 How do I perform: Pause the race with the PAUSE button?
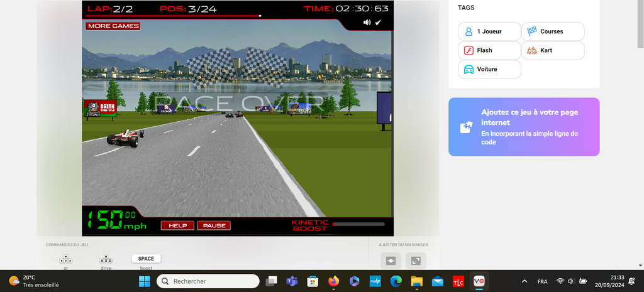point(214,225)
